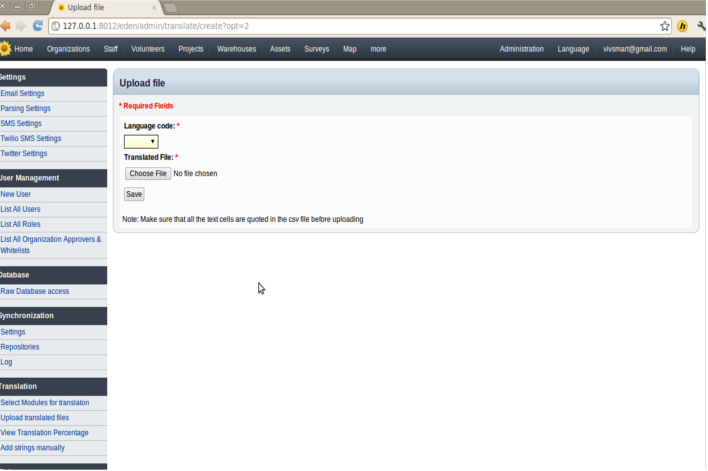Image resolution: width=708 pixels, height=471 pixels.
Task: Reload the page with the refresh icon
Action: (x=38, y=25)
